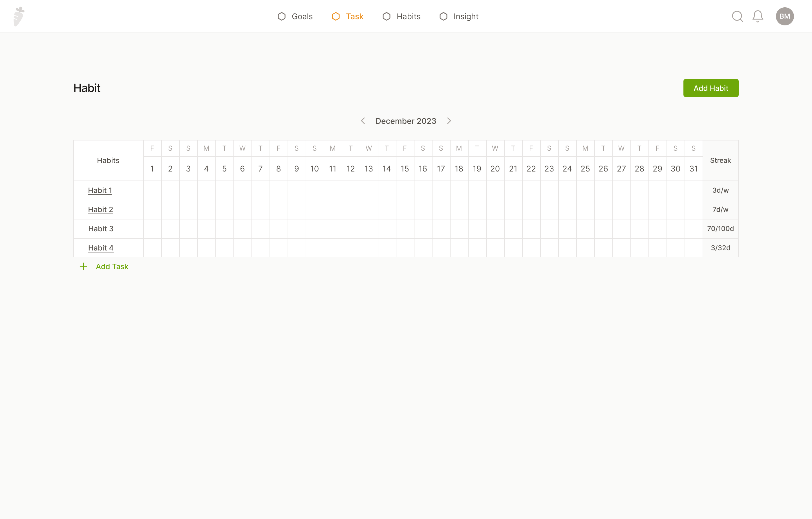The width and height of the screenshot is (812, 519).
Task: Click the search icon
Action: (738, 16)
